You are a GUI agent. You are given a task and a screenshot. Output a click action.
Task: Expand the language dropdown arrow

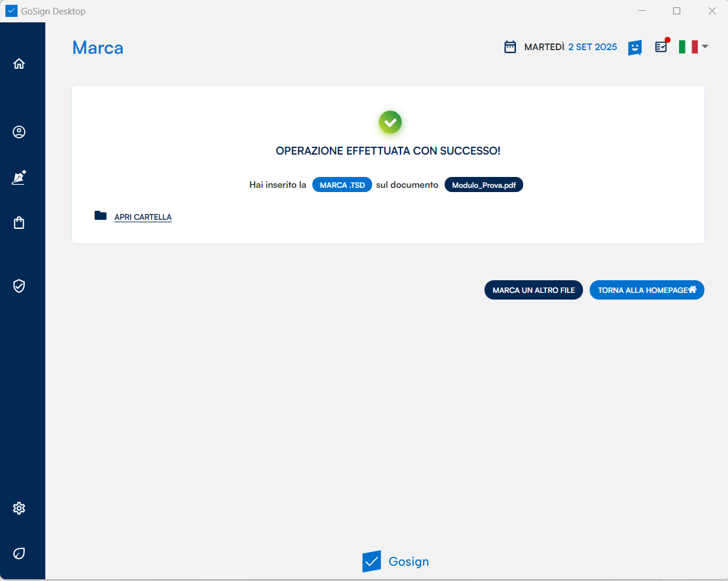pyautogui.click(x=704, y=47)
